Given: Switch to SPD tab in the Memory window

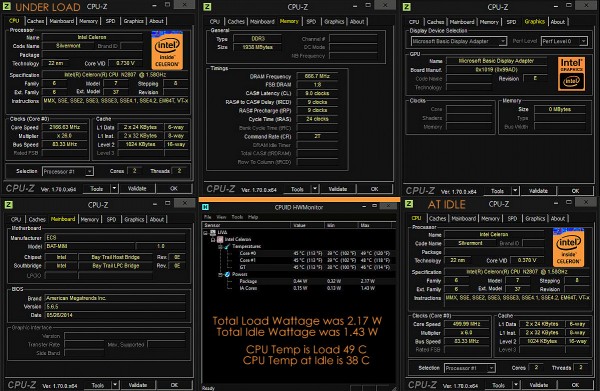Looking at the screenshot, I should coord(311,21).
